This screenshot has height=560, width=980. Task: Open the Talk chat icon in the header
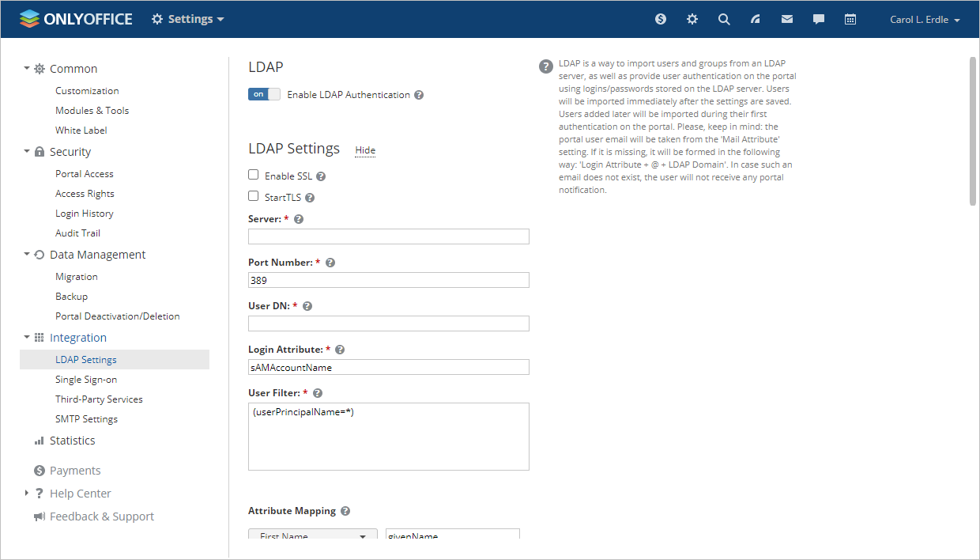tap(818, 18)
